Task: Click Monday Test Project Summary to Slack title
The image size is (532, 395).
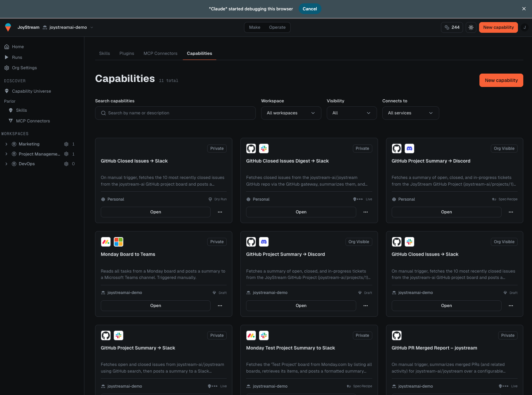Action: pos(291,348)
